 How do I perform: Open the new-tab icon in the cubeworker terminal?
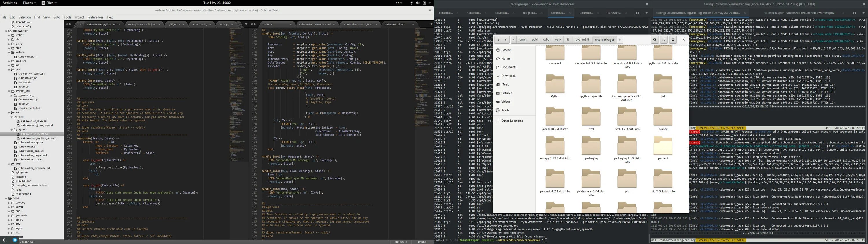637,13
